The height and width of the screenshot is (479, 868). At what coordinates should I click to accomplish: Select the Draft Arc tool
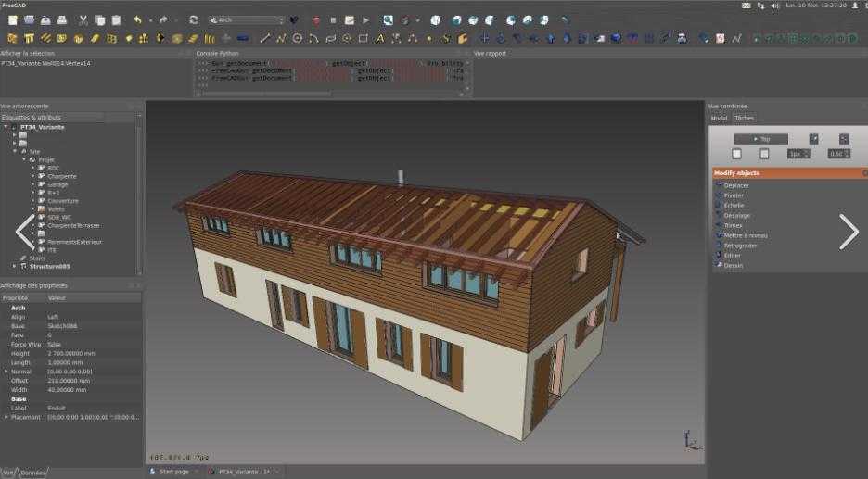[313, 38]
